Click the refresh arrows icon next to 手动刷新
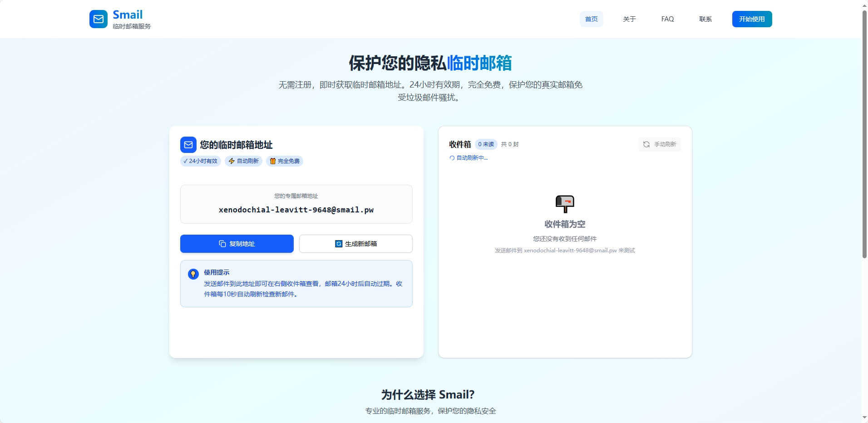 click(x=646, y=144)
